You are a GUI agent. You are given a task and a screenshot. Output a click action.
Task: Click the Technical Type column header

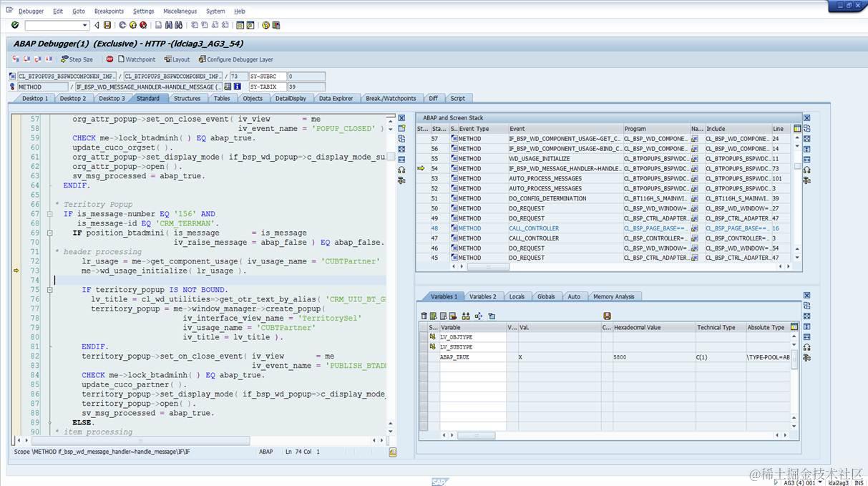point(720,327)
